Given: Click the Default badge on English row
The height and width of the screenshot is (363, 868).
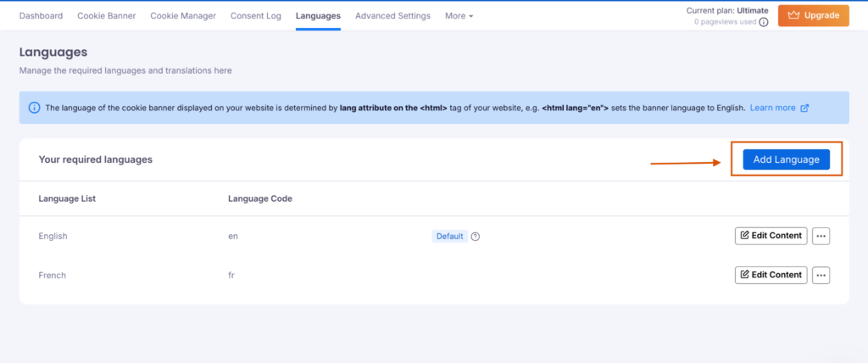Looking at the screenshot, I should click(449, 237).
